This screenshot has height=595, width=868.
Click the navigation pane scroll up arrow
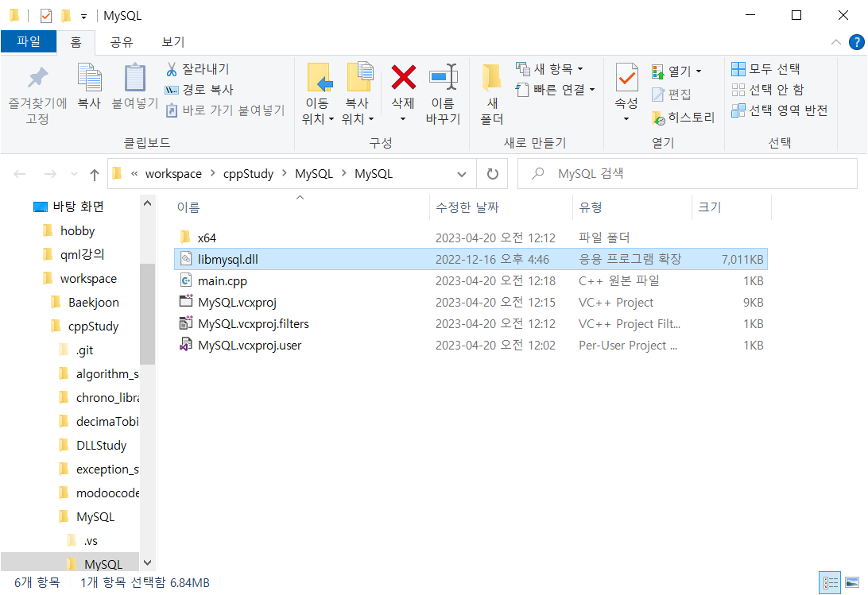click(x=147, y=203)
